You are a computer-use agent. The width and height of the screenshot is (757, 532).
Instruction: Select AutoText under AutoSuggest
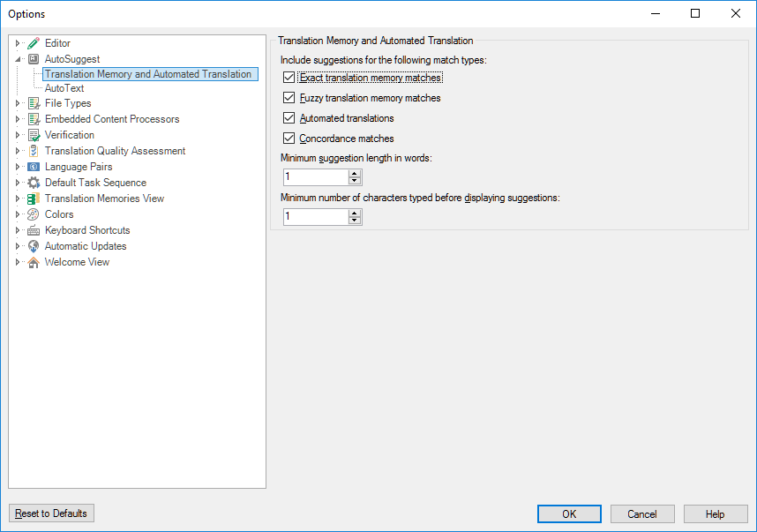pyautogui.click(x=64, y=88)
